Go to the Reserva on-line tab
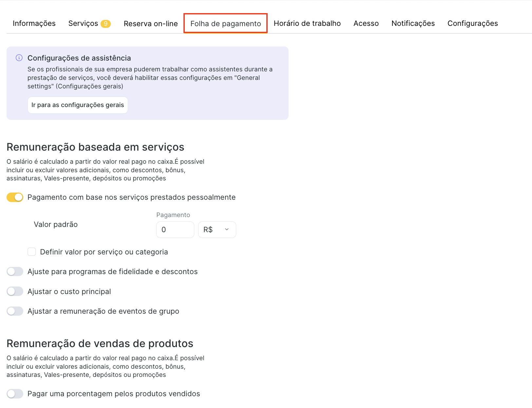The width and height of the screenshot is (532, 408). tap(151, 24)
